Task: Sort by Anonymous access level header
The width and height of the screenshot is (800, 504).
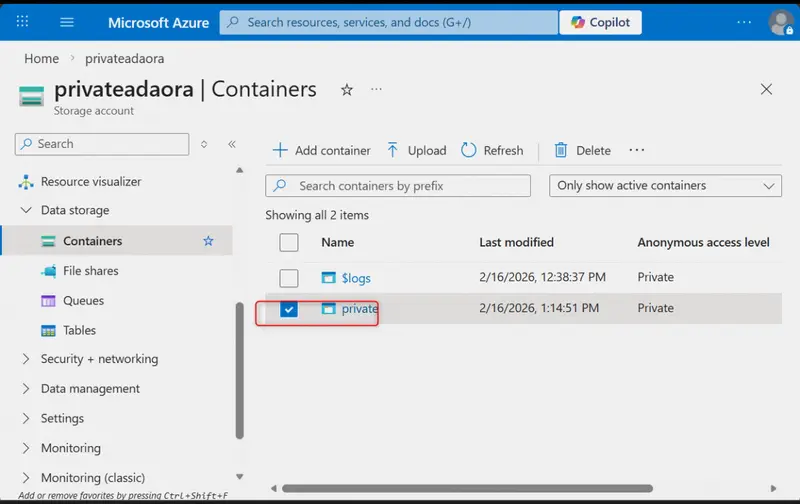Action: point(704,242)
